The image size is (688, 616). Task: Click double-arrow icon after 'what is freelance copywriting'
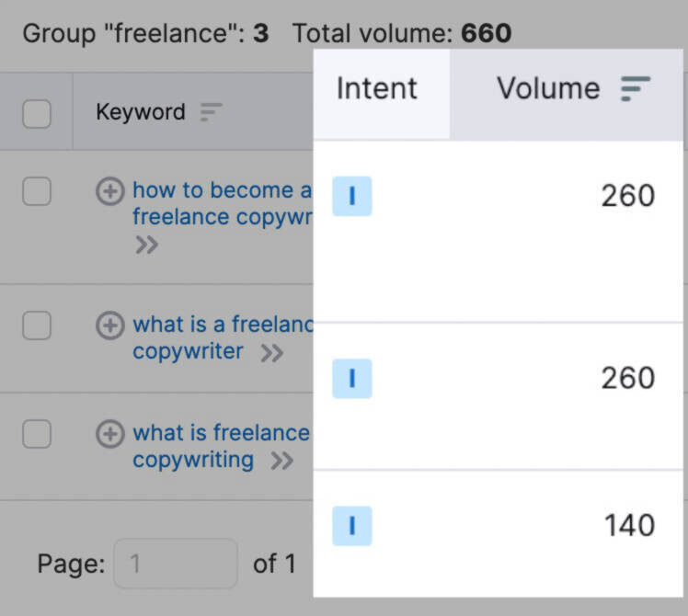[x=282, y=462]
